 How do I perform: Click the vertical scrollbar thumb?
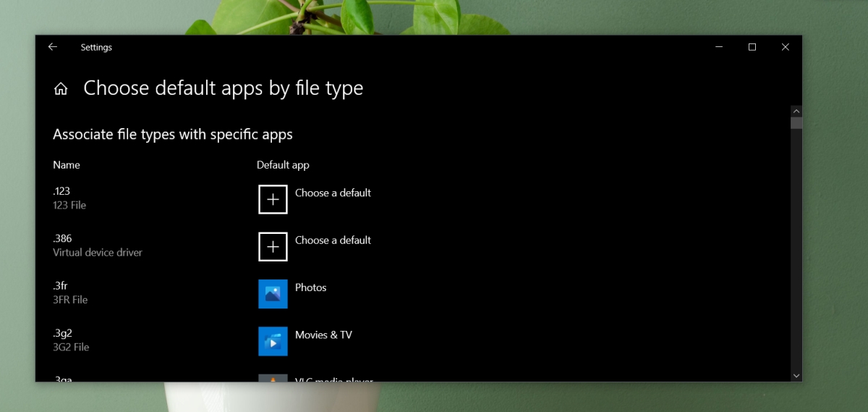click(x=796, y=123)
